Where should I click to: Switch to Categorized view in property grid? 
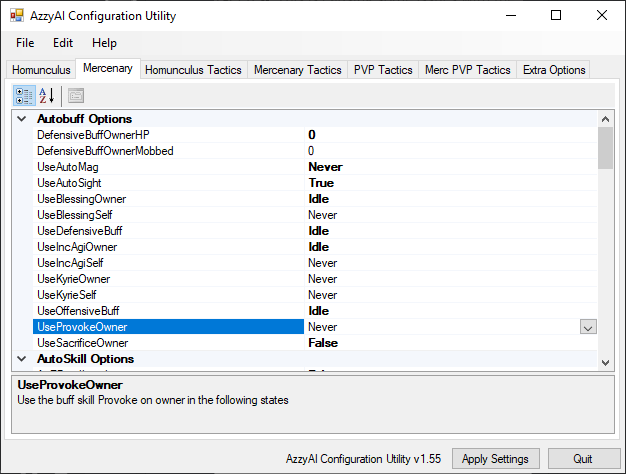[24, 96]
